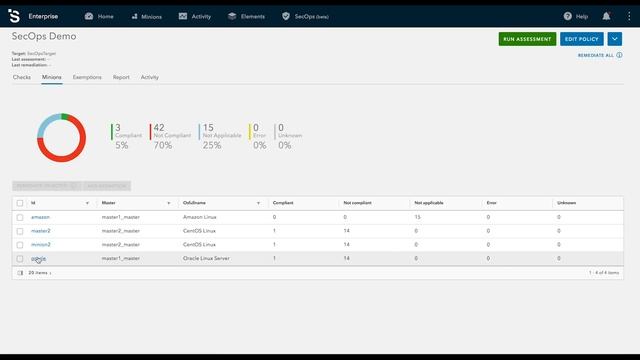
Task: Click the Activity nav icon
Action: pyautogui.click(x=183, y=16)
